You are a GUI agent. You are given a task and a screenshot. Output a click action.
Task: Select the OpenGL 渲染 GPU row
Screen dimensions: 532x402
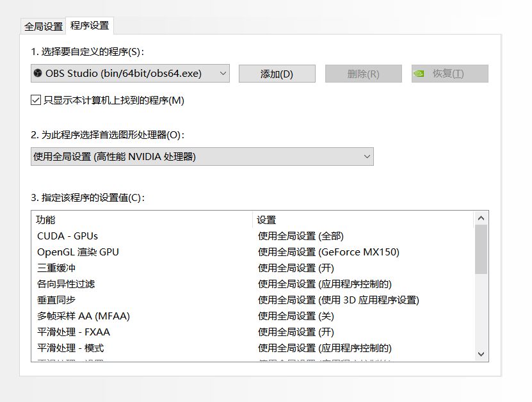pyautogui.click(x=253, y=252)
